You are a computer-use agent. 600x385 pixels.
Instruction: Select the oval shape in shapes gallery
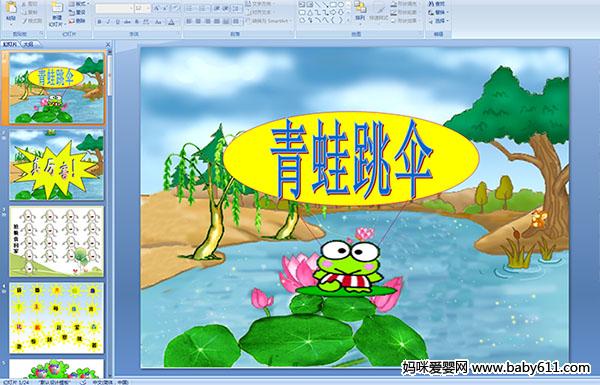pyautogui.click(x=341, y=5)
